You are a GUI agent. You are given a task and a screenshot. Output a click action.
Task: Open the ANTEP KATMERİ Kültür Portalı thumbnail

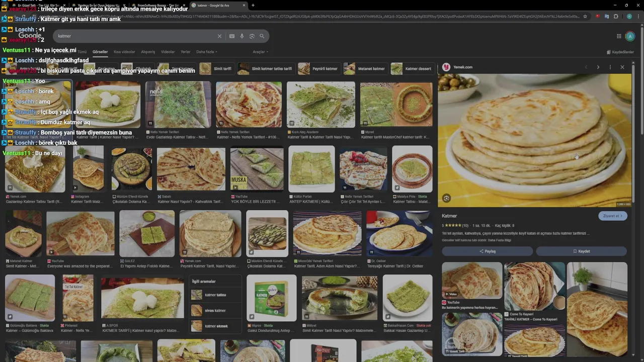click(311, 169)
